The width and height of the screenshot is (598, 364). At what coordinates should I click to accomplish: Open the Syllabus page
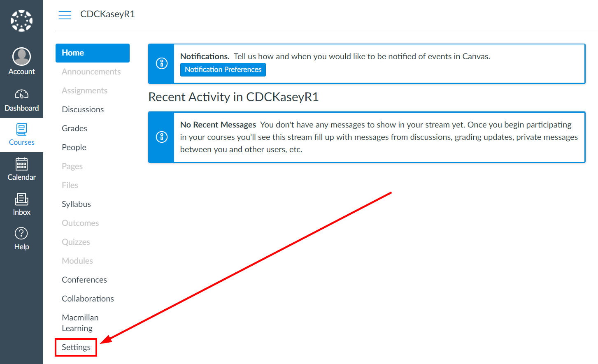[76, 204]
